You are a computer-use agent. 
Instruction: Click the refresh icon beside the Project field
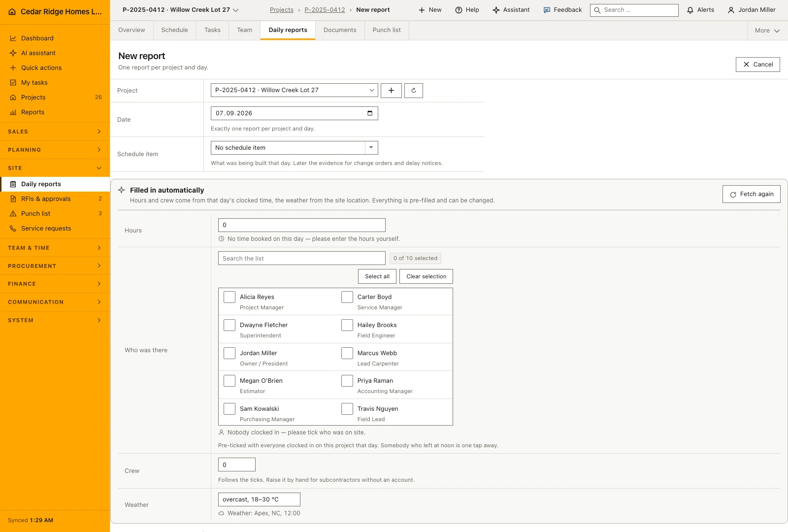coord(414,91)
